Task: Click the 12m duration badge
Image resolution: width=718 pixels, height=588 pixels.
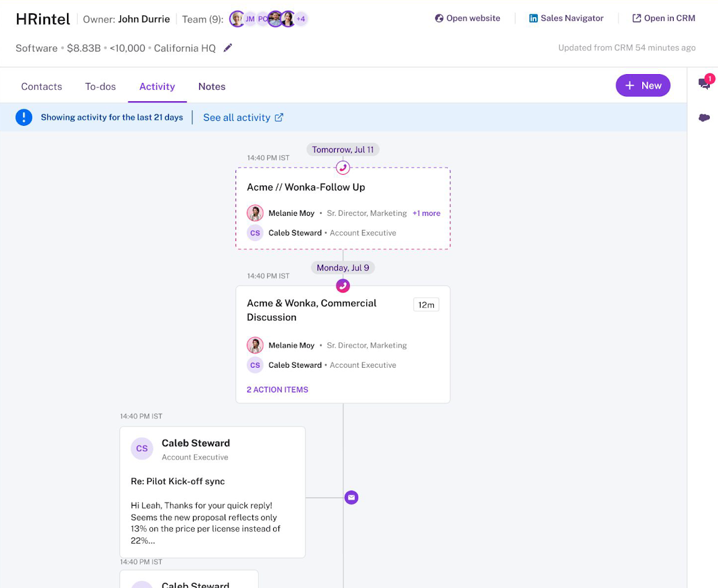Action: click(426, 305)
